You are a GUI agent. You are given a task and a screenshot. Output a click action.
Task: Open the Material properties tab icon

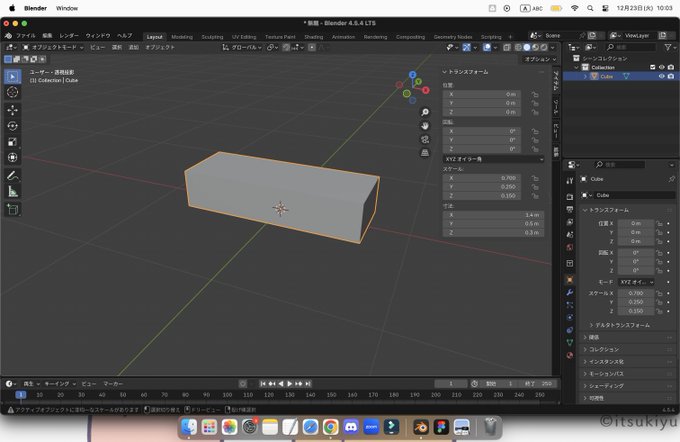pos(570,355)
